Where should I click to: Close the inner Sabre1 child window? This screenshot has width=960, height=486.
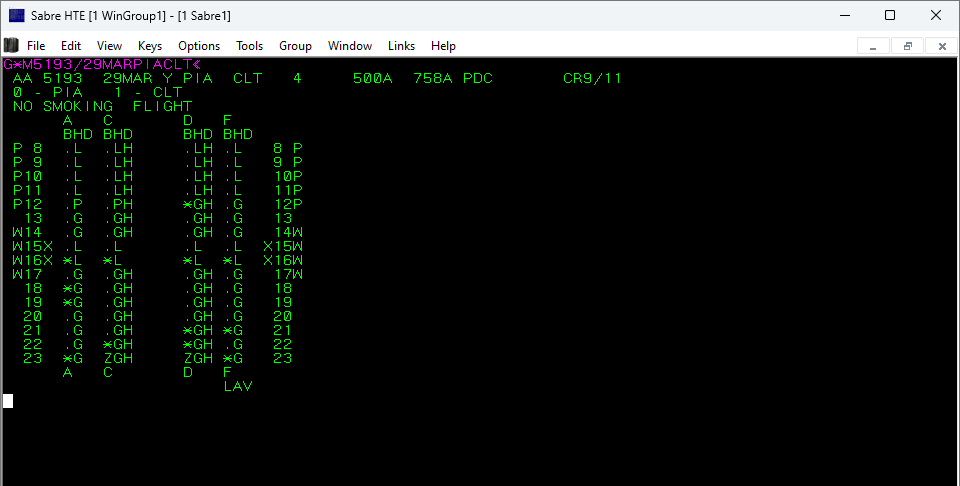click(x=941, y=46)
